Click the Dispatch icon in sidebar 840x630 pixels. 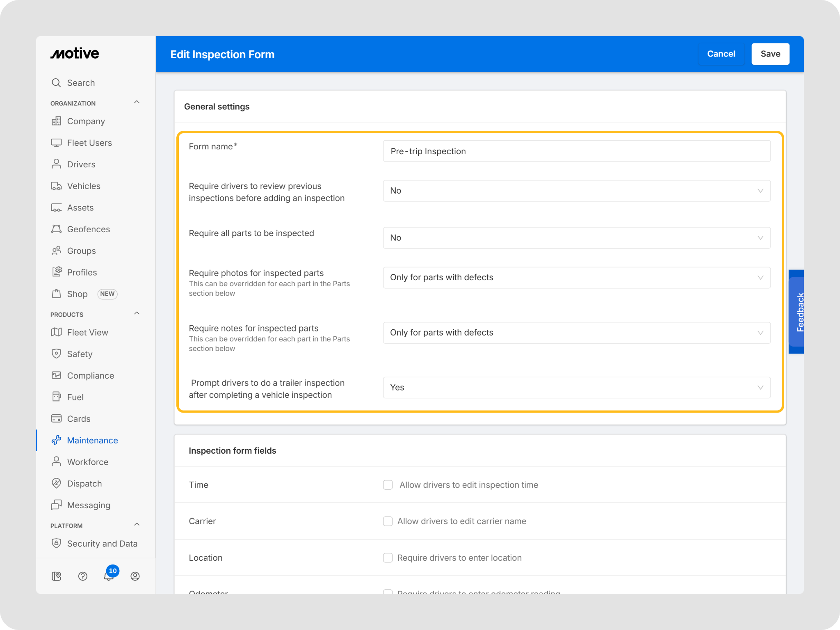(x=56, y=483)
